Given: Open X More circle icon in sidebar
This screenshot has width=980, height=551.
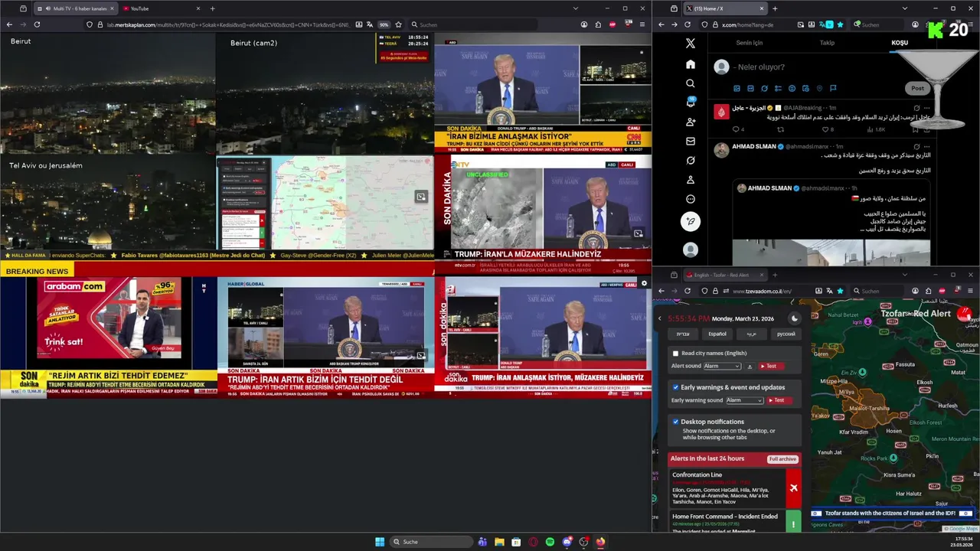Looking at the screenshot, I should pyautogui.click(x=691, y=199).
